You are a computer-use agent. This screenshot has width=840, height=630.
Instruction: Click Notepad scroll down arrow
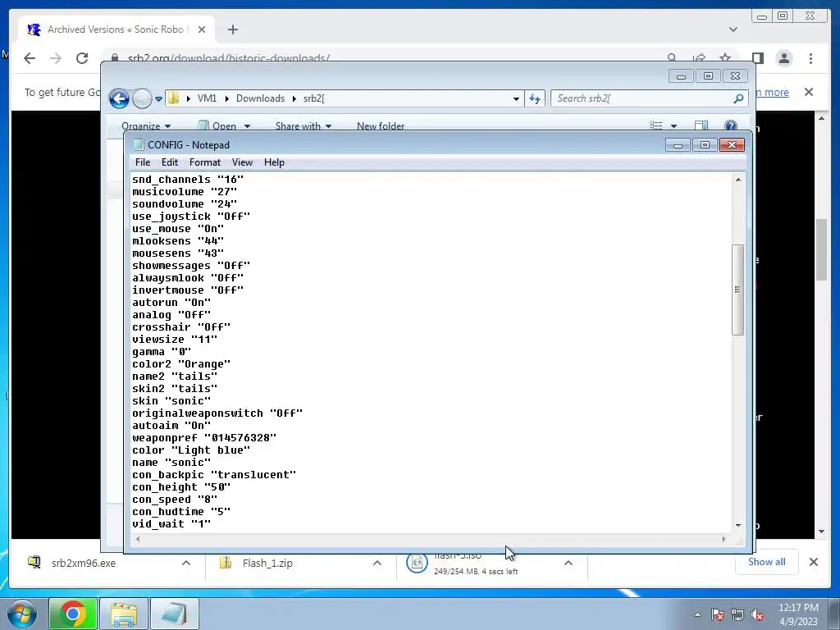(x=738, y=526)
